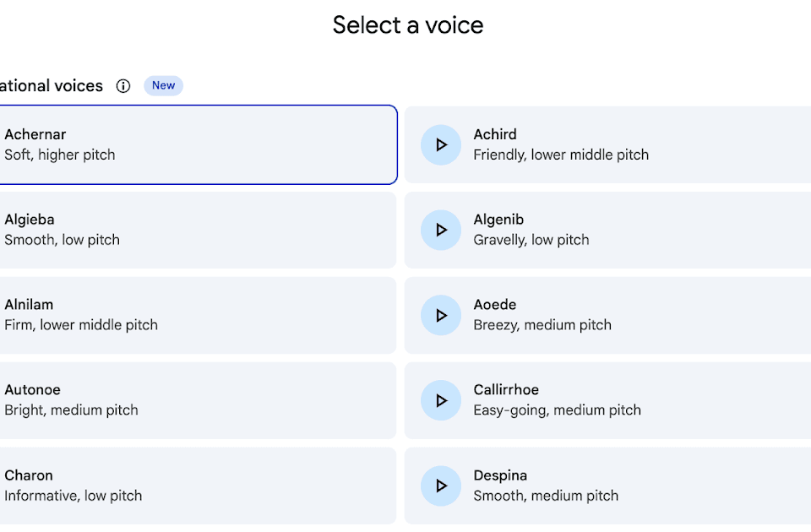The width and height of the screenshot is (811, 532).
Task: Pick the Autonoe bright voice card
Action: click(194, 400)
